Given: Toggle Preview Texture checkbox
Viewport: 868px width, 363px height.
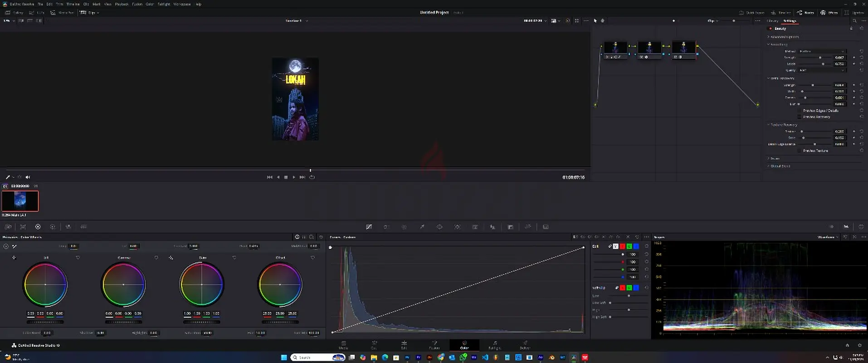Looking at the screenshot, I should click(x=800, y=151).
